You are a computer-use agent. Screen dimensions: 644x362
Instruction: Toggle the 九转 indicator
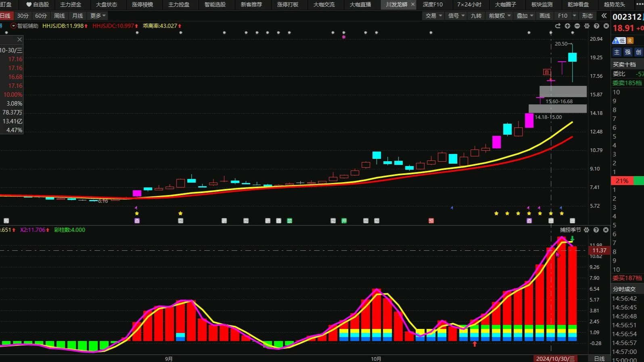476,16
